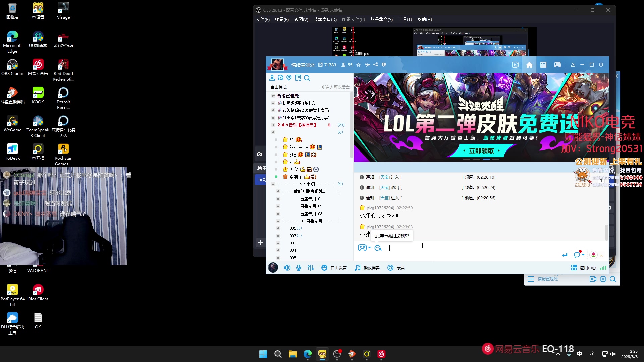The height and width of the screenshot is (362, 644).
Task: Click the settings ring icon in mini YY bar
Action: click(x=603, y=279)
